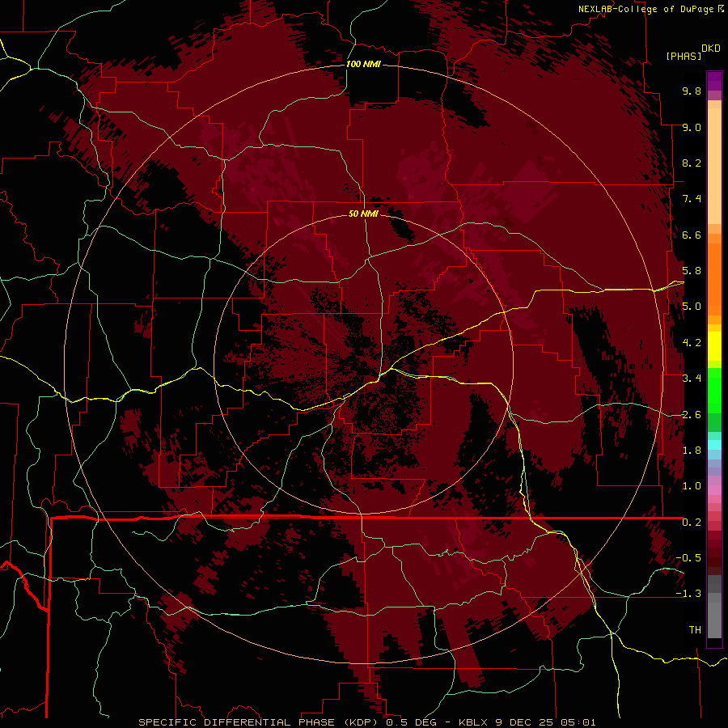
Task: Click the bright green segment of the color bar
Action: pyautogui.click(x=714, y=392)
